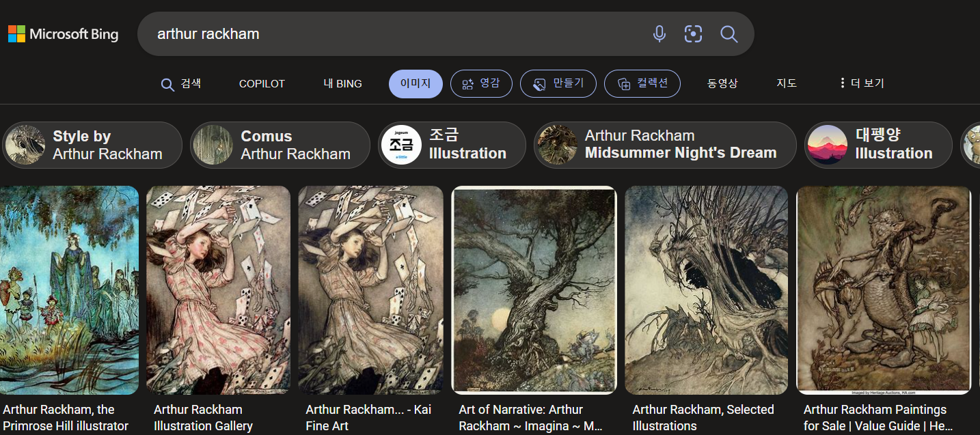Image resolution: width=980 pixels, height=435 pixels.
Task: Open the 내 BING tab
Action: click(342, 84)
